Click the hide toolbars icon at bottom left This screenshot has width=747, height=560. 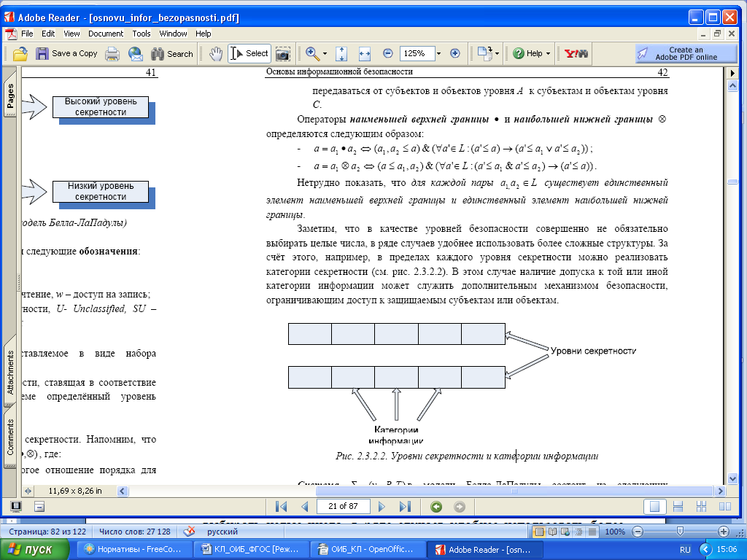click(x=40, y=507)
